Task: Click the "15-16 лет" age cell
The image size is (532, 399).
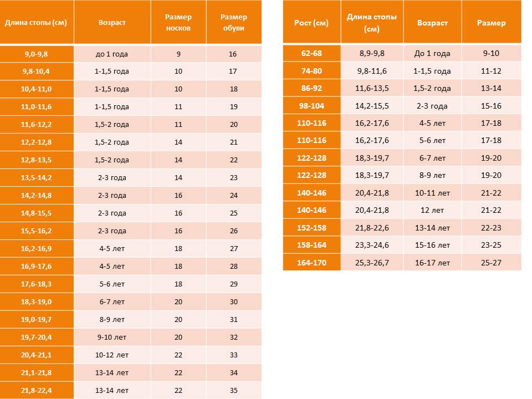Action: [432, 245]
